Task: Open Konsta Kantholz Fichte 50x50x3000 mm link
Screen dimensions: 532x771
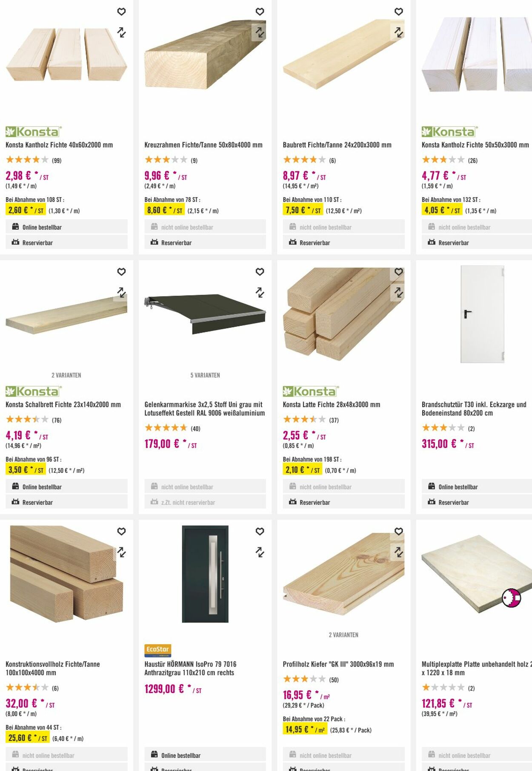Action: [x=475, y=145]
